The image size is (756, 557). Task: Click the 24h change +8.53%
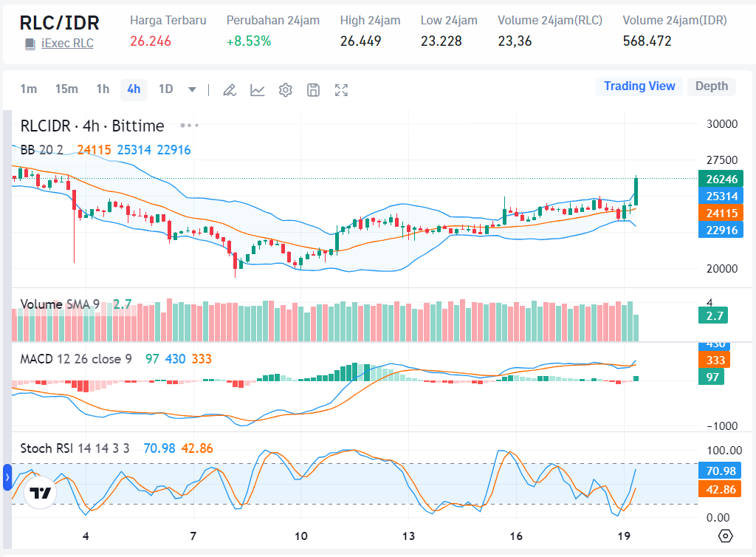249,41
